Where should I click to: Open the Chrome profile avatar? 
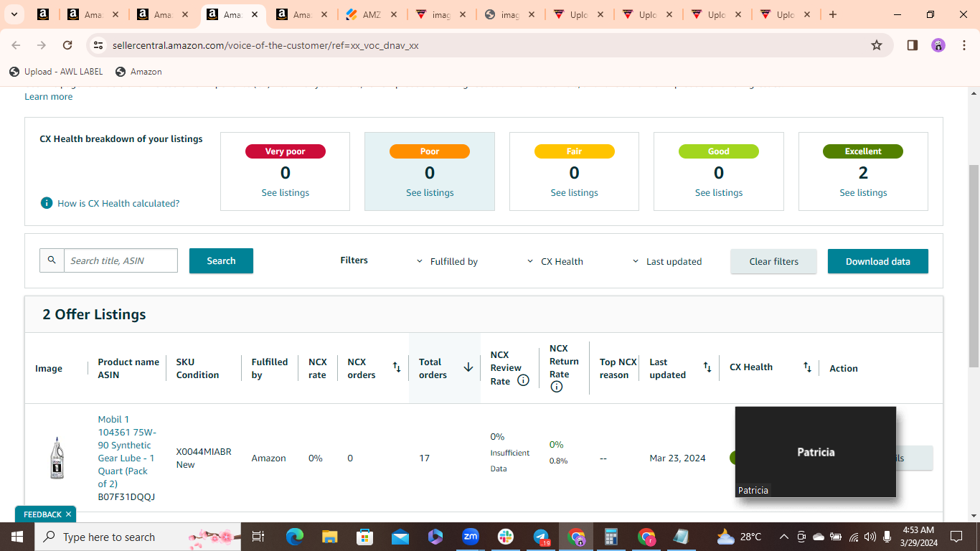(x=938, y=45)
